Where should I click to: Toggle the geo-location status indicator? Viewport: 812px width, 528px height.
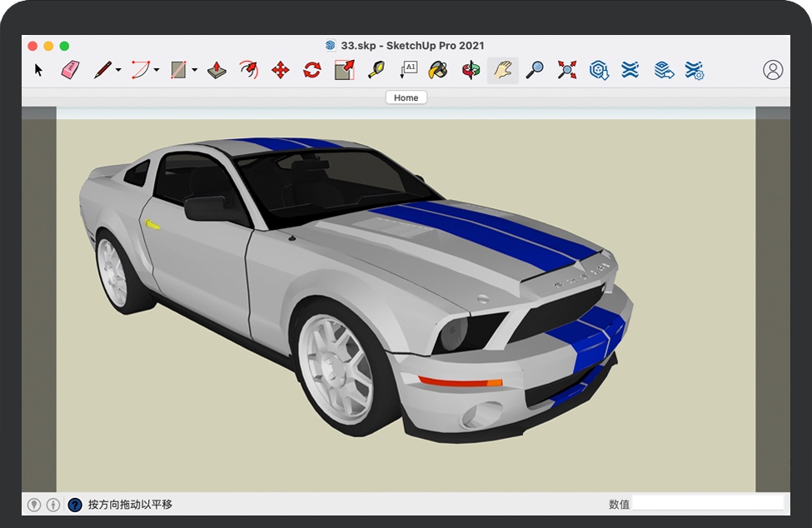[34, 505]
